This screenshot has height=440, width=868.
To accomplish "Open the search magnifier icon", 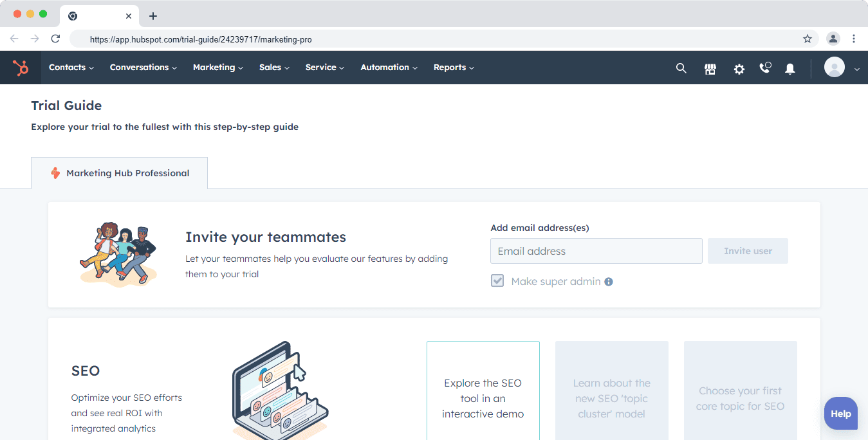I will point(681,68).
